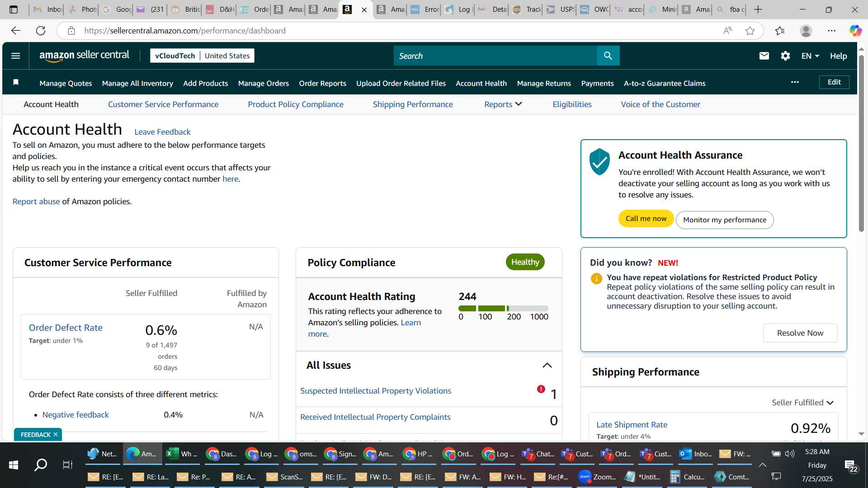Open the Late Shipment Rate link
The height and width of the screenshot is (488, 868).
point(632,424)
